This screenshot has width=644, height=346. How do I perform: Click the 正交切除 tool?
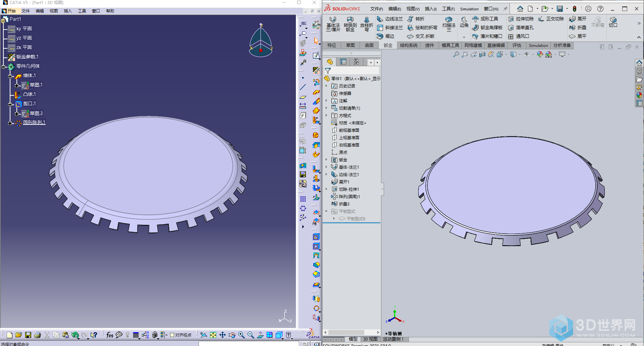coord(551,19)
